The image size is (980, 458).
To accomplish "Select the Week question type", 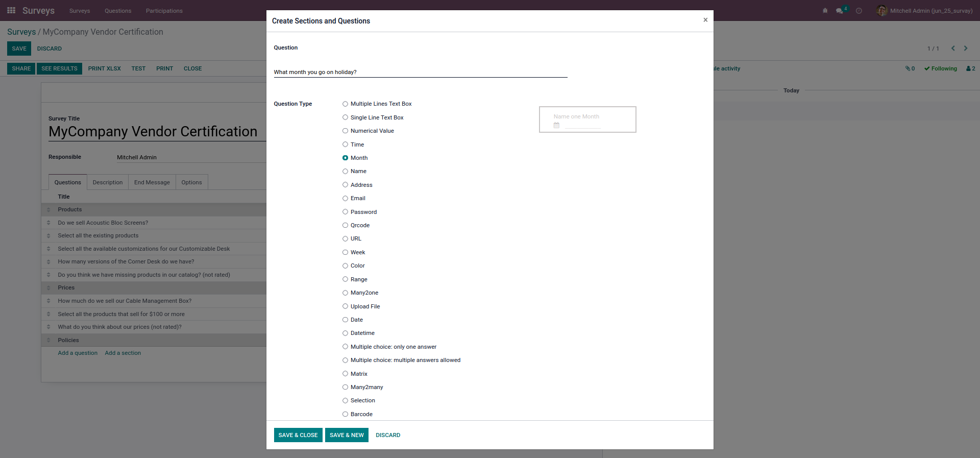I will pyautogui.click(x=346, y=252).
